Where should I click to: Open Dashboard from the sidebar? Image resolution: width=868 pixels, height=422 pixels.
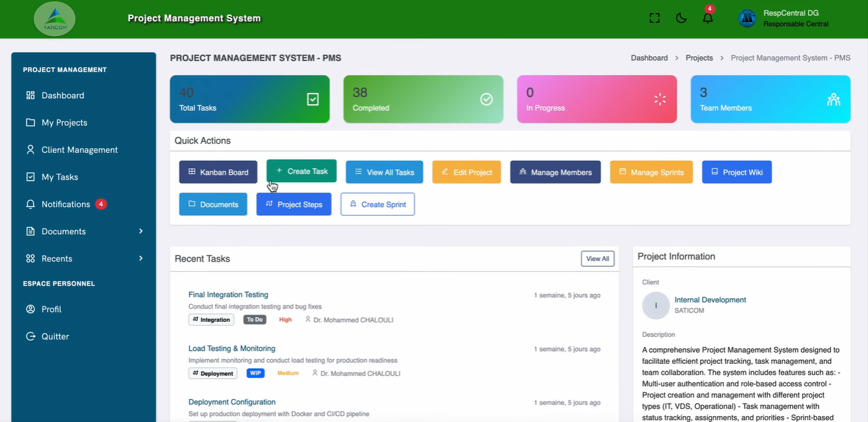click(x=63, y=96)
